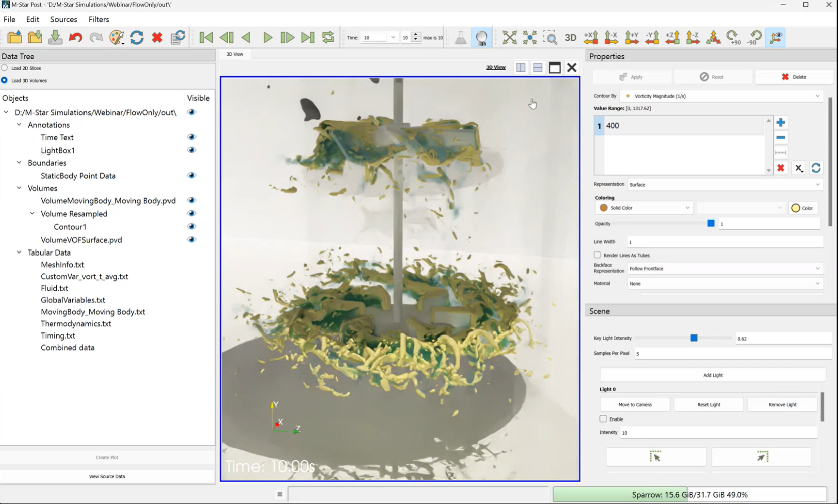Set view direction to +Y
838x504 pixels.
point(632,37)
